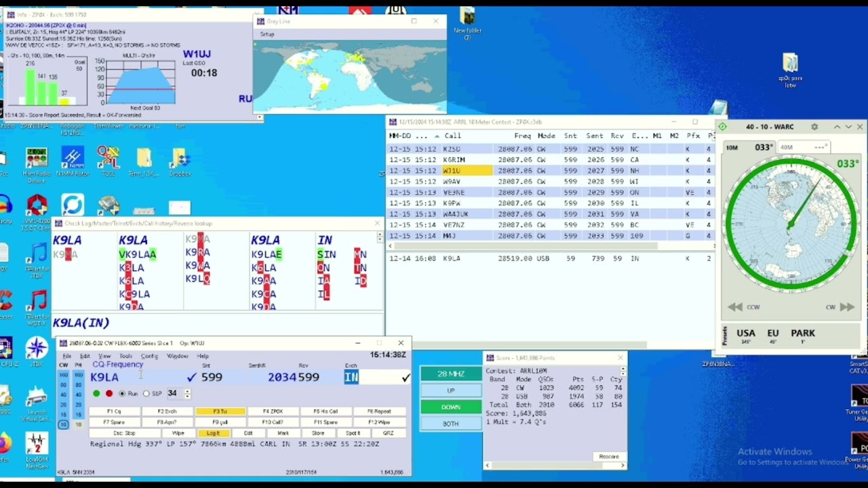The image size is (868, 488).
Task: Click the red status LED in entry window
Action: (108, 393)
